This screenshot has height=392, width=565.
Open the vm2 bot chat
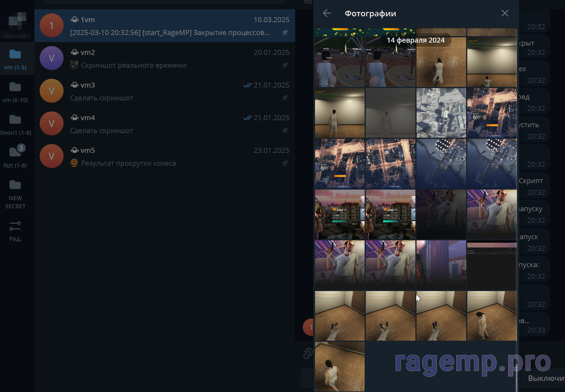[165, 58]
